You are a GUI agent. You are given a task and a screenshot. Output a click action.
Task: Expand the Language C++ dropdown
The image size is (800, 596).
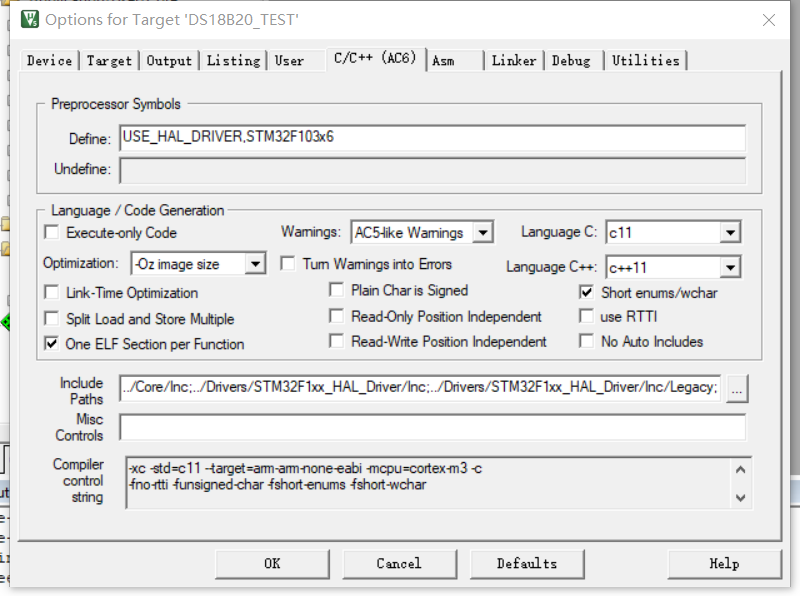(730, 268)
